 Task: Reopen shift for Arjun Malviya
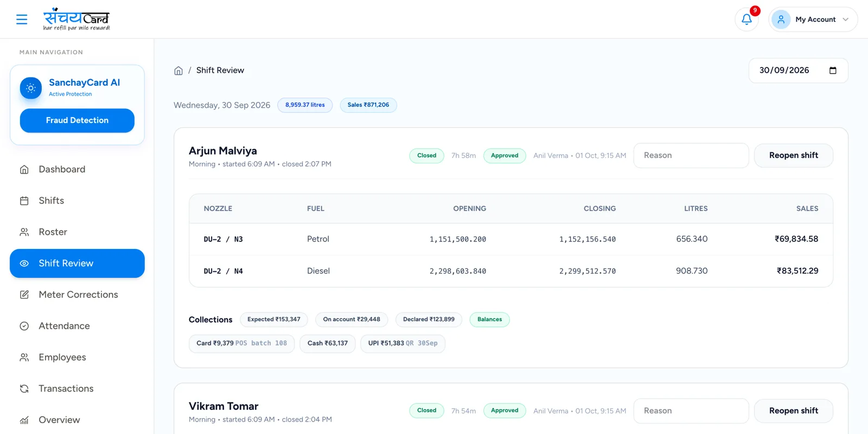793,156
